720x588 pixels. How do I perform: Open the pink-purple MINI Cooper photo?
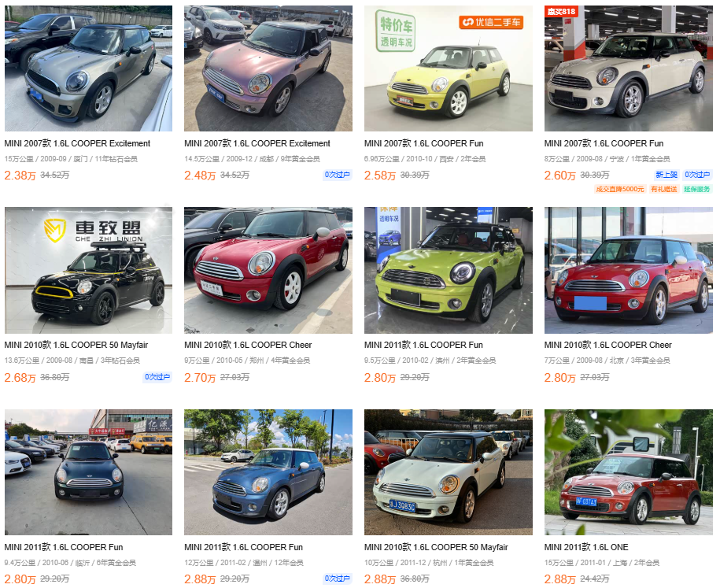[x=268, y=68]
